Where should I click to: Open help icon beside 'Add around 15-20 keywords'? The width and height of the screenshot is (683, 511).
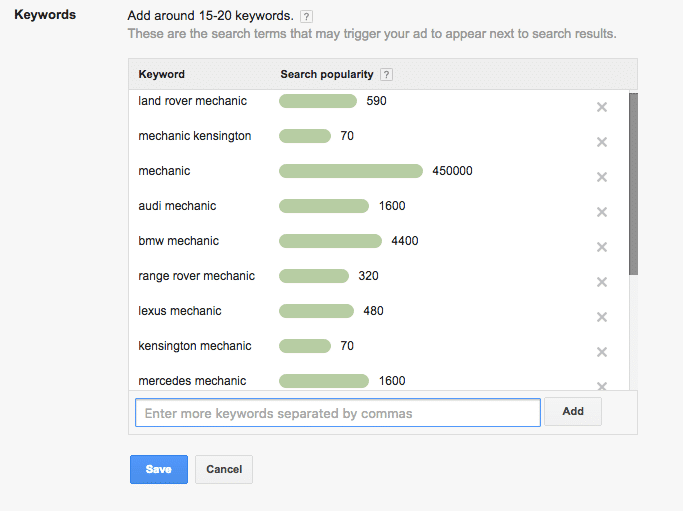point(307,17)
